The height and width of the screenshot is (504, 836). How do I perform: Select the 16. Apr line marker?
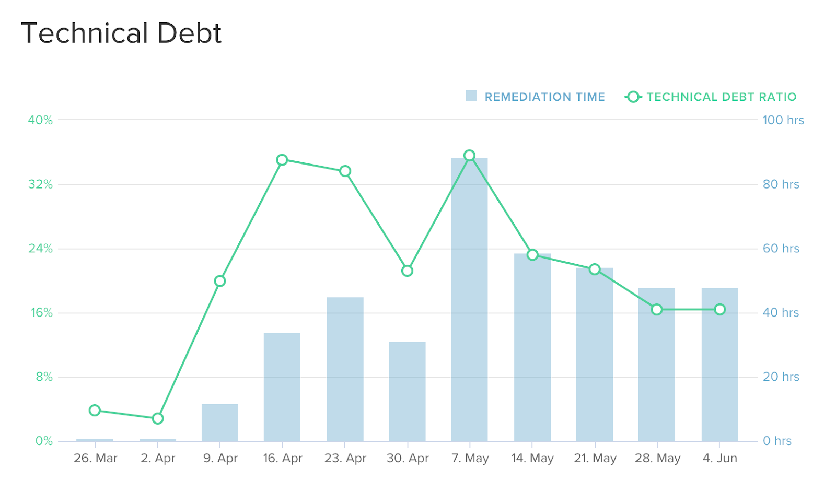(x=282, y=160)
